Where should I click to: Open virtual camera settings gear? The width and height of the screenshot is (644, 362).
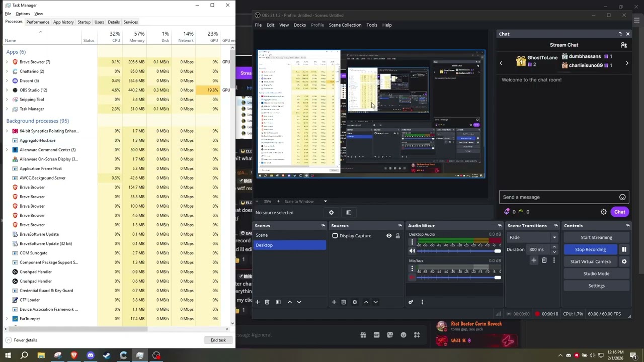click(624, 261)
